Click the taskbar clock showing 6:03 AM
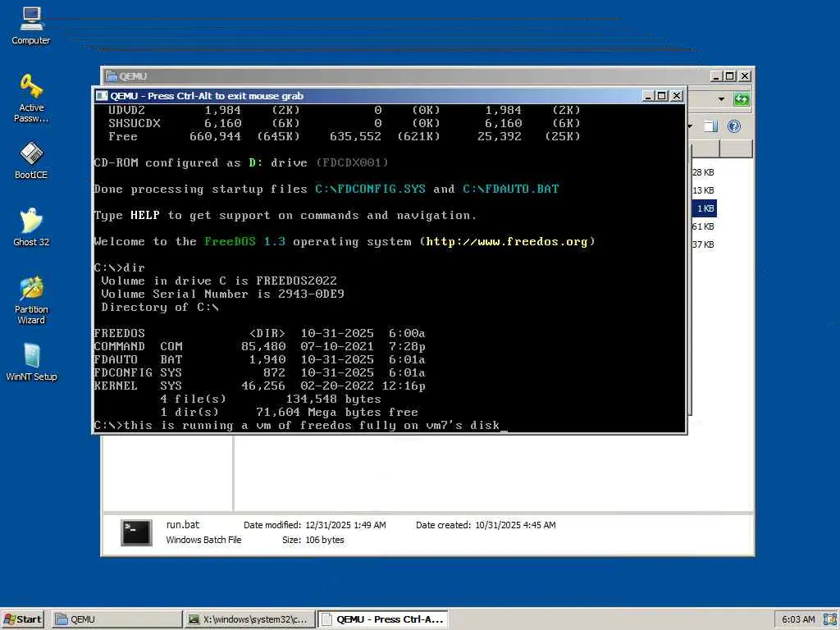The image size is (840, 630). (797, 619)
